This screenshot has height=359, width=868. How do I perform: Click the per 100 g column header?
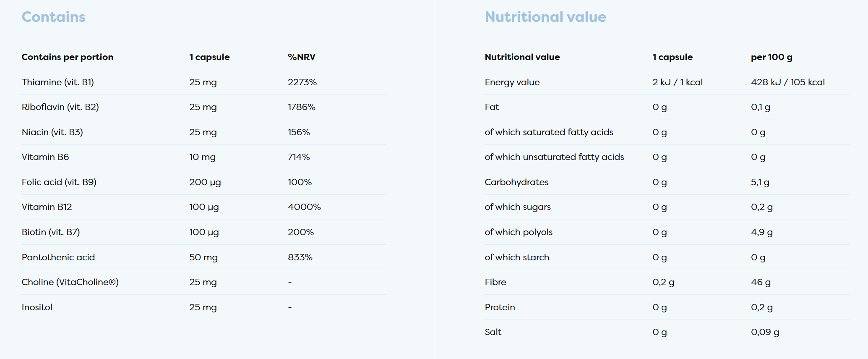pyautogui.click(x=771, y=57)
